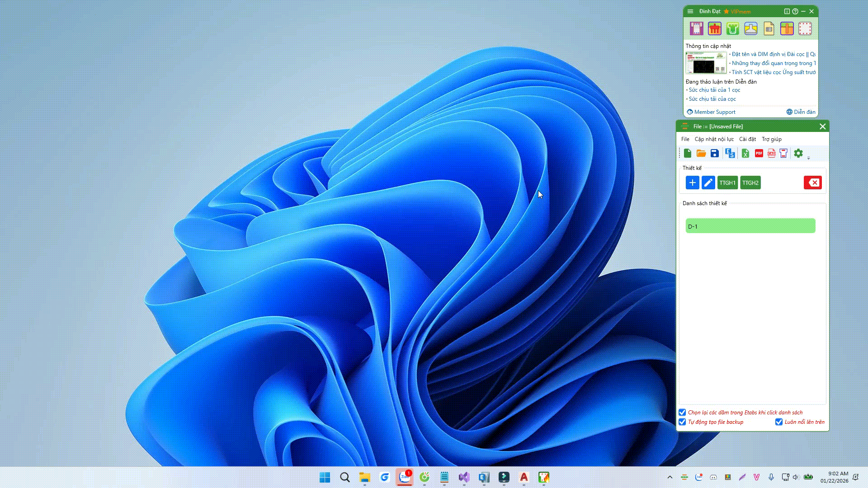Expand the toolbar overflow arrow
This screenshot has width=868, height=488.
(809, 158)
